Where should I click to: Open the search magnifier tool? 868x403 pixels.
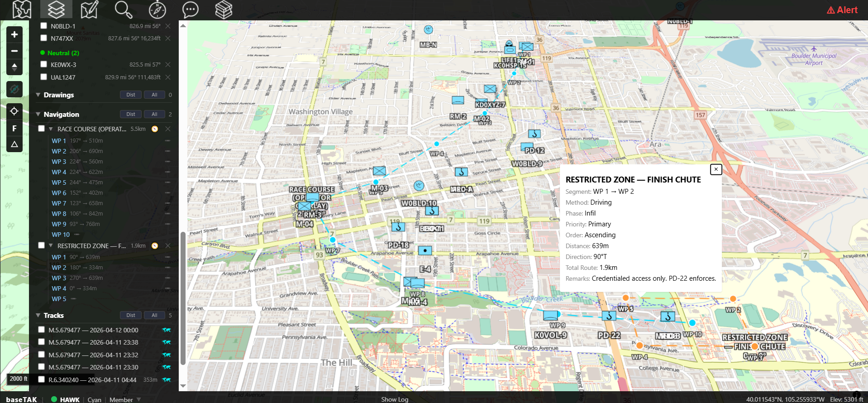(123, 10)
